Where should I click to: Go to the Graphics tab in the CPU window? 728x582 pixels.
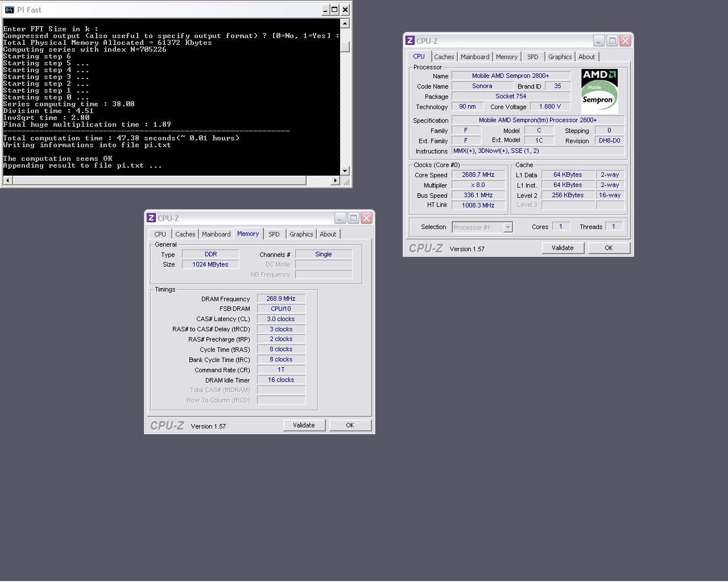coord(560,57)
